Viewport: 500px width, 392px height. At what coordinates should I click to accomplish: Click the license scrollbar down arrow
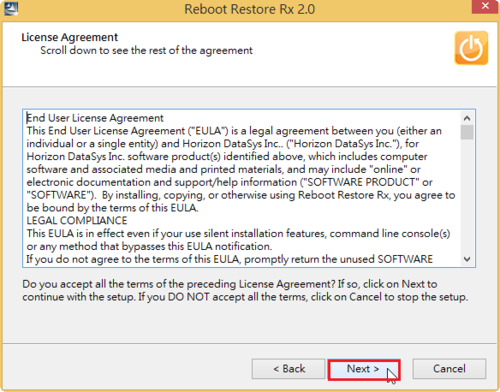click(467, 259)
